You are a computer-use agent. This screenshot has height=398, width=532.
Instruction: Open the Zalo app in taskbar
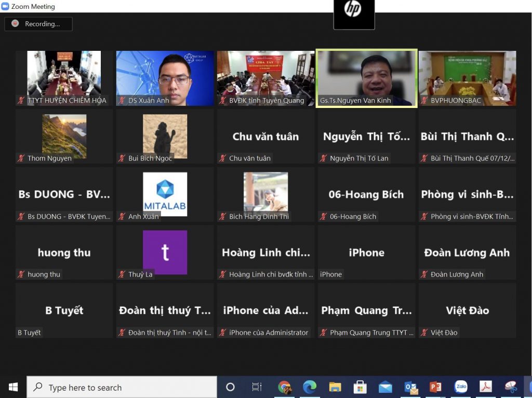(461, 387)
